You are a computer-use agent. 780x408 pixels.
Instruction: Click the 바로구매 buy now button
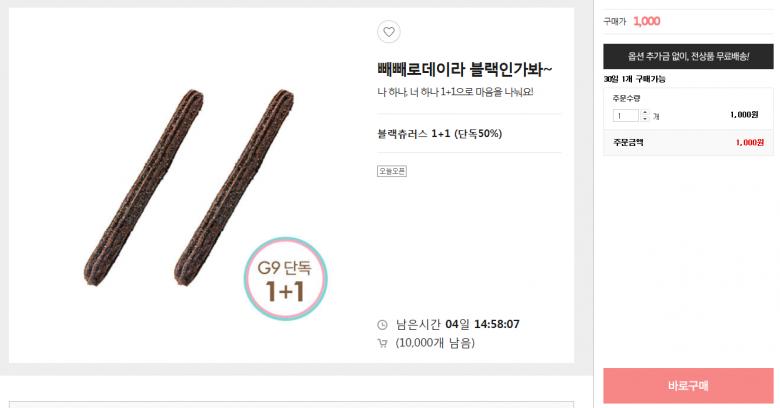coord(688,386)
